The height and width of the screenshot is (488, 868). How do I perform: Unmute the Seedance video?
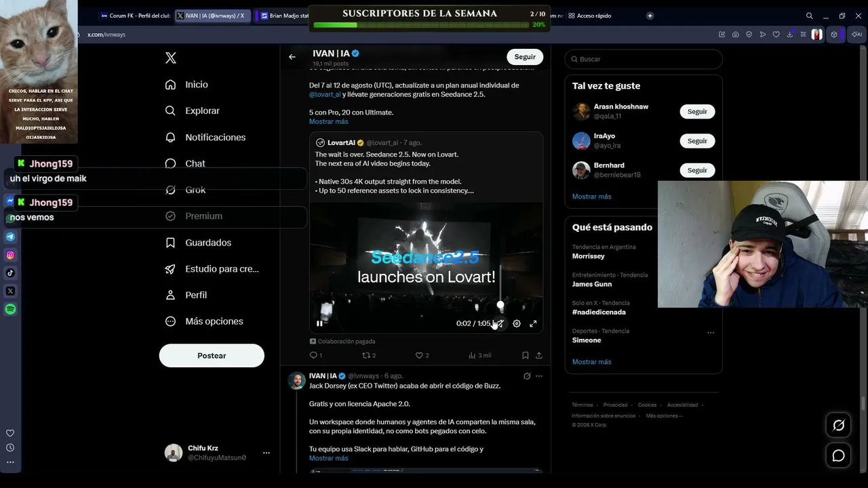tap(500, 323)
